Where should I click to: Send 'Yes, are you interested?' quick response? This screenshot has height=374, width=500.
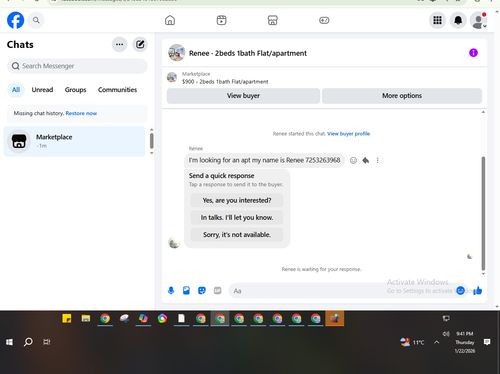point(237,200)
